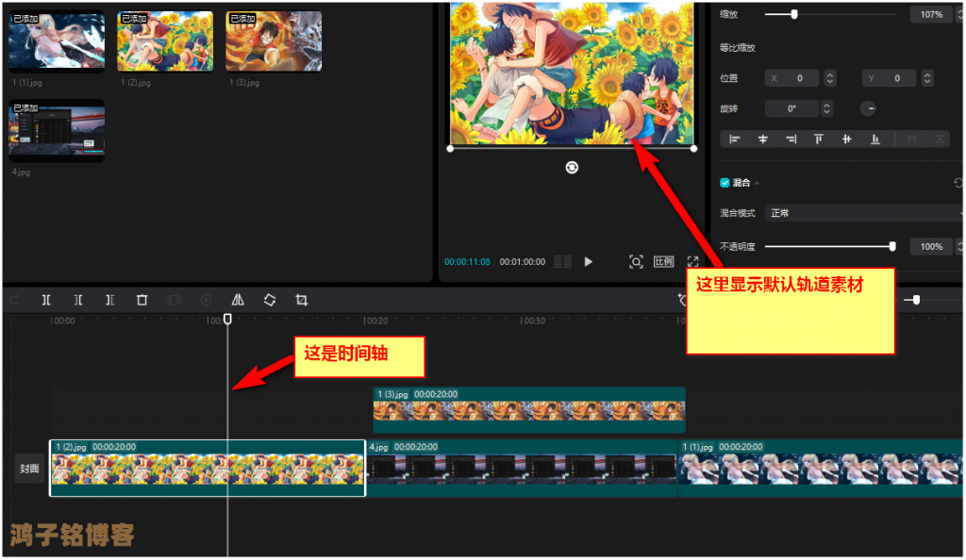Click the 107% scale value field

(x=931, y=14)
